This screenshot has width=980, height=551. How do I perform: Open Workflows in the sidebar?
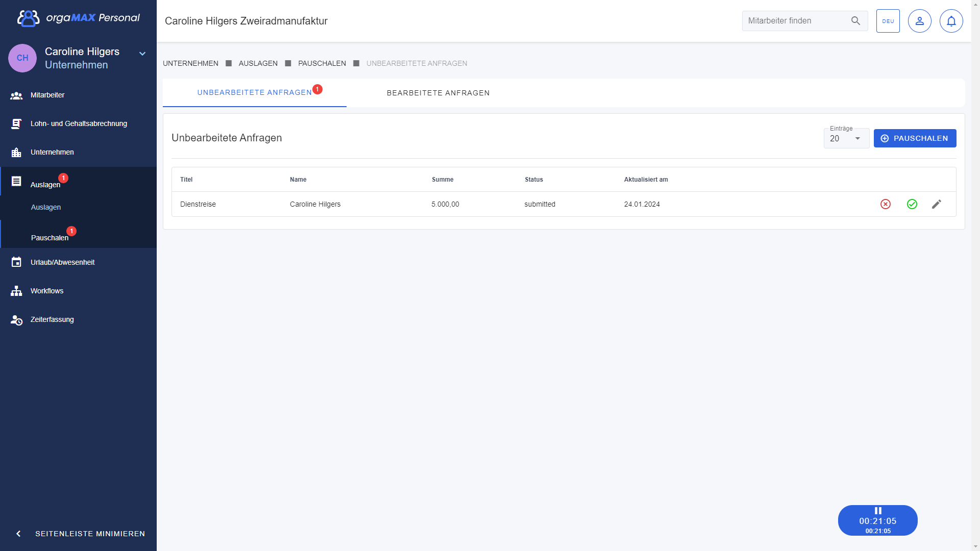(x=47, y=291)
